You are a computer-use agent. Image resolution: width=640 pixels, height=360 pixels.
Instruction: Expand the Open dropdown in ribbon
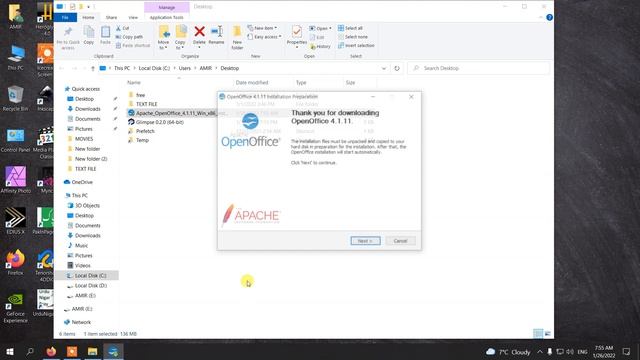click(320, 28)
